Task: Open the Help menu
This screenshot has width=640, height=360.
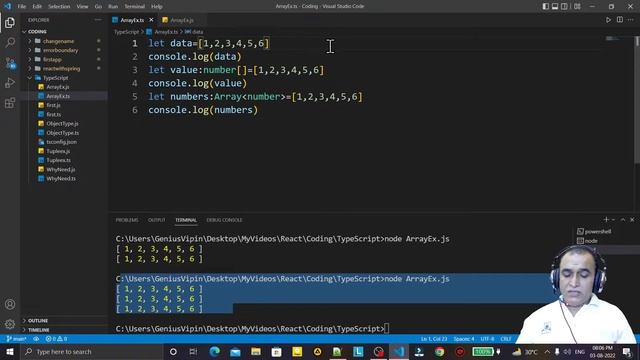Action: coord(157,6)
